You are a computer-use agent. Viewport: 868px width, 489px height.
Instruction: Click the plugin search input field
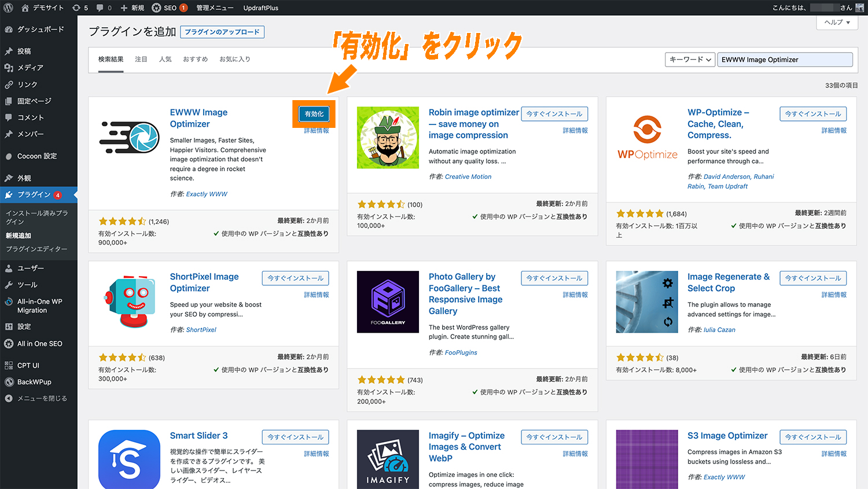tap(785, 59)
